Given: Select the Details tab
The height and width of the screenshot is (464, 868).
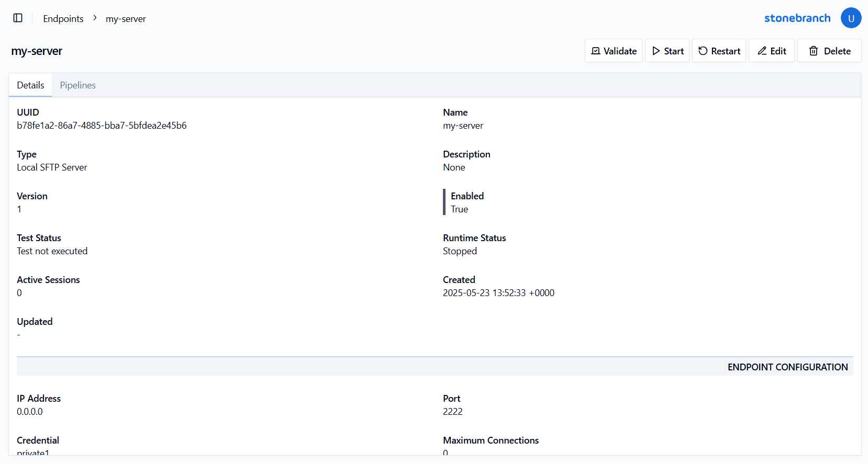Looking at the screenshot, I should 30,85.
